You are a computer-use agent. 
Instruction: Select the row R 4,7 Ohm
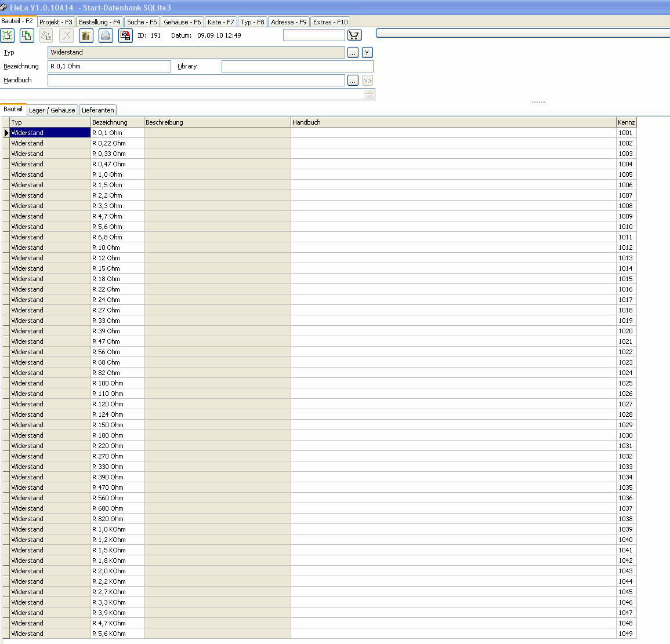(x=320, y=216)
